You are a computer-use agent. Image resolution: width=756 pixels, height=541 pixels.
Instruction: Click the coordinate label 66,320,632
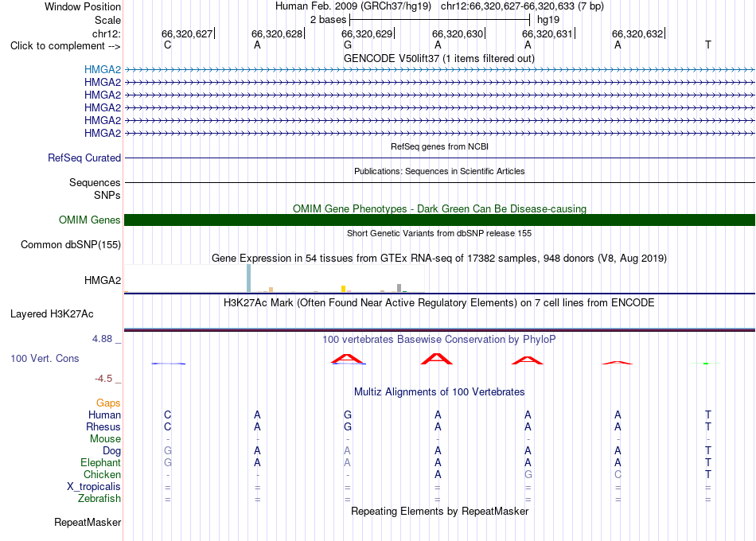point(637,33)
